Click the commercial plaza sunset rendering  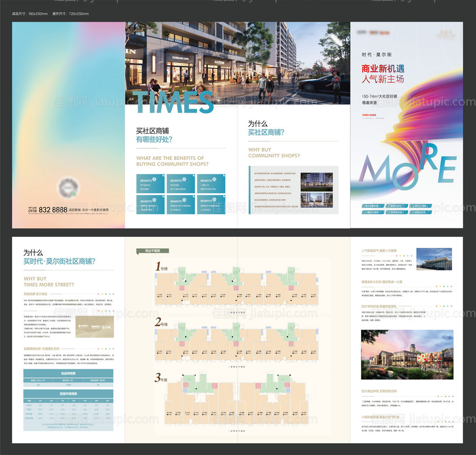point(407,355)
